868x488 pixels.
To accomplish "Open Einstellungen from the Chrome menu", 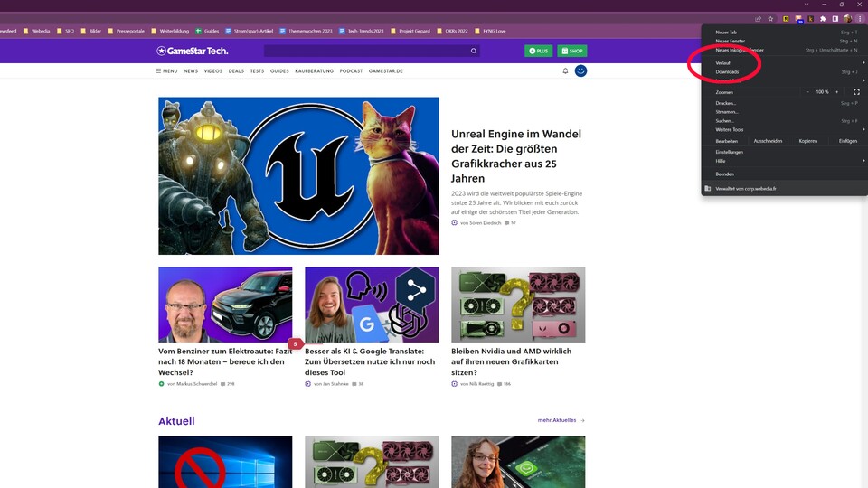I will tap(730, 152).
